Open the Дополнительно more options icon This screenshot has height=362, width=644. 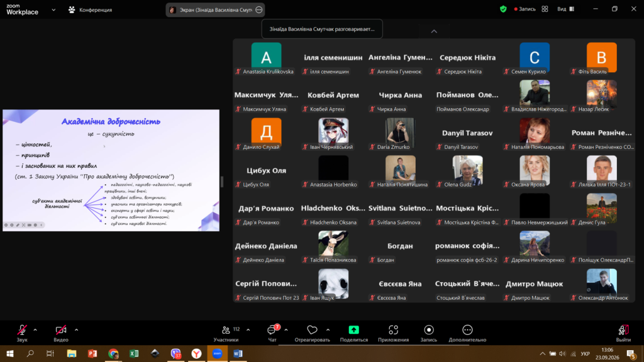[467, 330]
